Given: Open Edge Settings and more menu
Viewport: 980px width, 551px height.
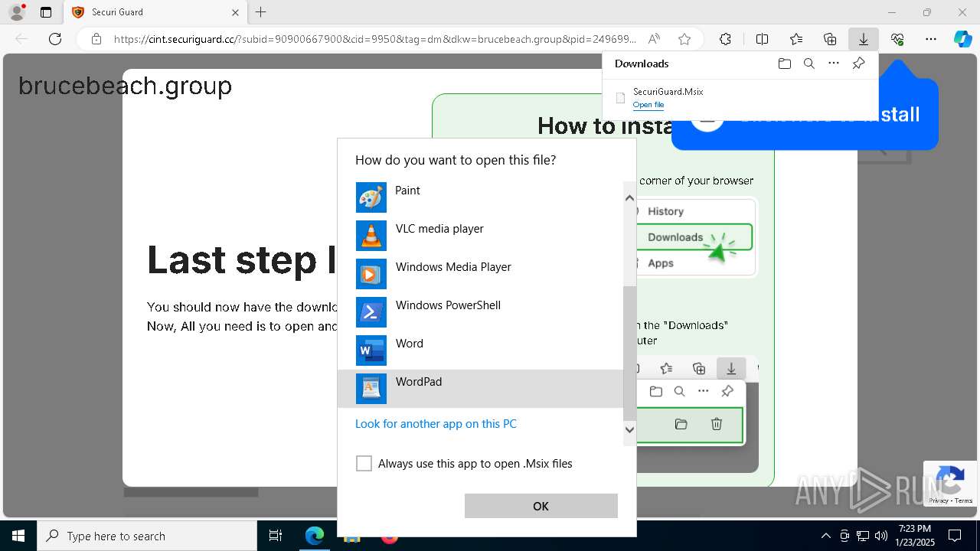Looking at the screenshot, I should [931, 39].
